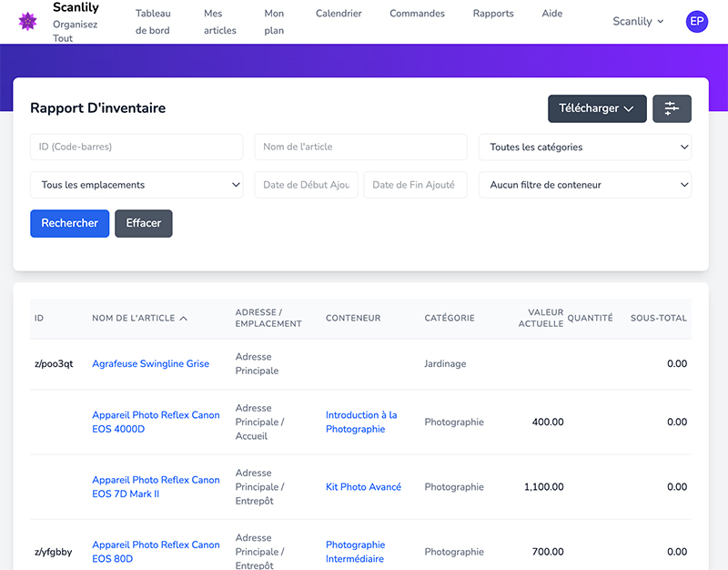The height and width of the screenshot is (570, 728).
Task: Open Mes articles in navigation
Action: coord(219,22)
